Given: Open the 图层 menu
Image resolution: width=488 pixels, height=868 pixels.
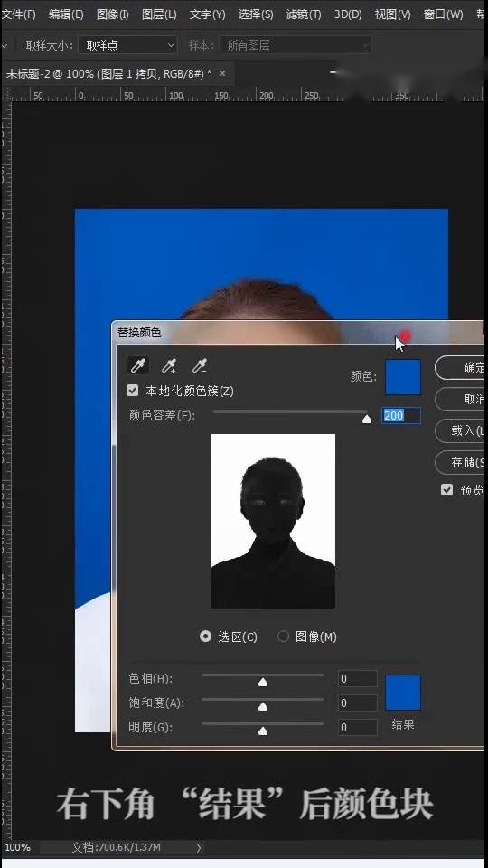Looking at the screenshot, I should point(159,14).
